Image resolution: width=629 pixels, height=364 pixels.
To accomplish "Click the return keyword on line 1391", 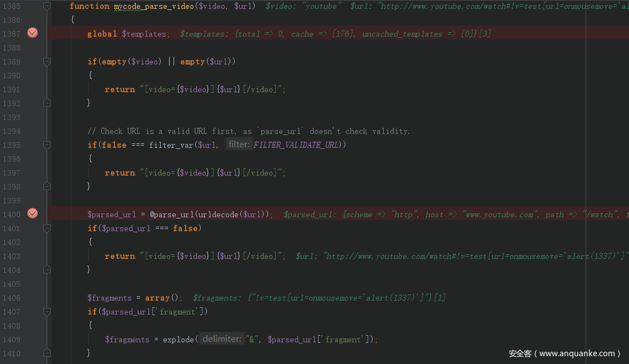I will click(x=120, y=89).
